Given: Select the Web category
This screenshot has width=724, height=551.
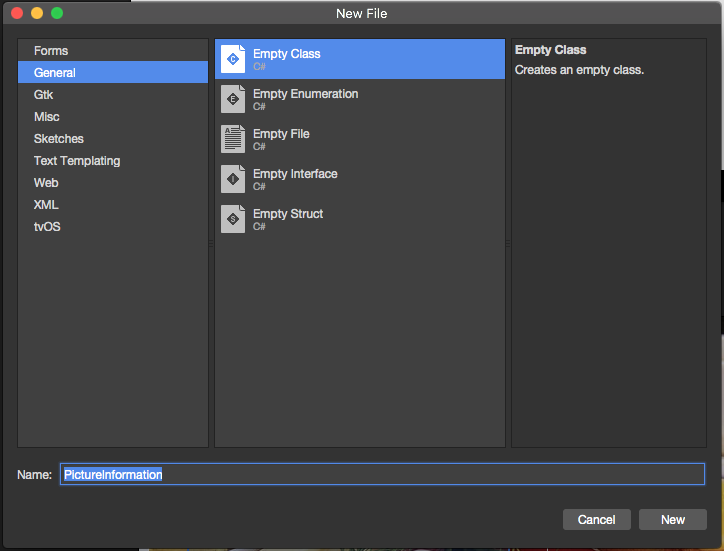Looking at the screenshot, I should point(113,182).
